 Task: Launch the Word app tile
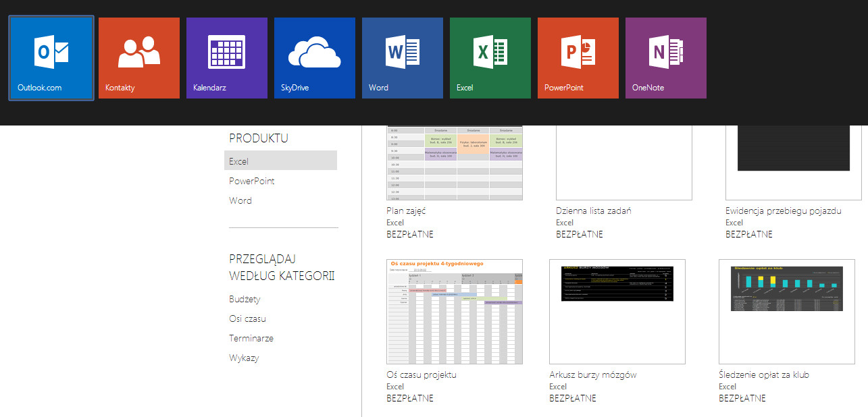(403, 58)
